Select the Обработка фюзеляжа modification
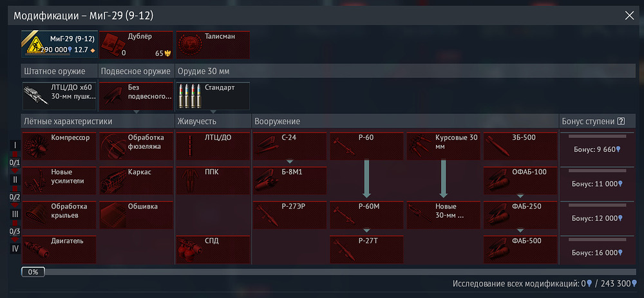Viewport: 644px width, 298px height. (136, 145)
